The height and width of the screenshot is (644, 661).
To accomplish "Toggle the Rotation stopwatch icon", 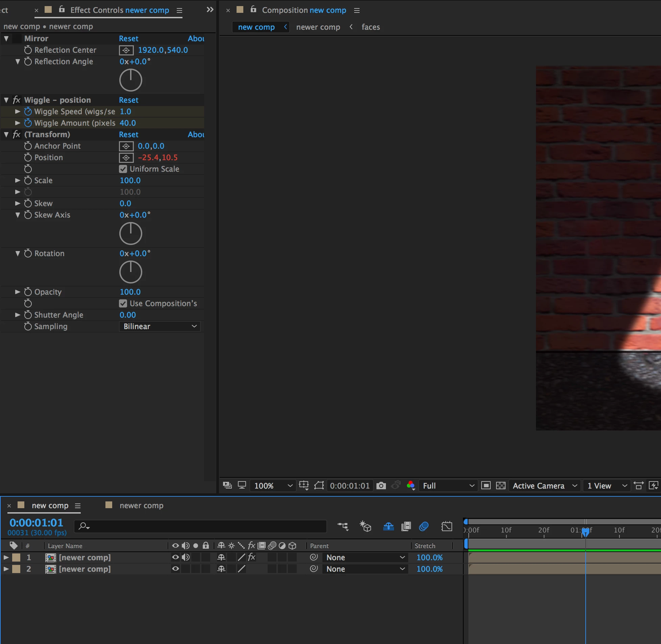I will [28, 253].
